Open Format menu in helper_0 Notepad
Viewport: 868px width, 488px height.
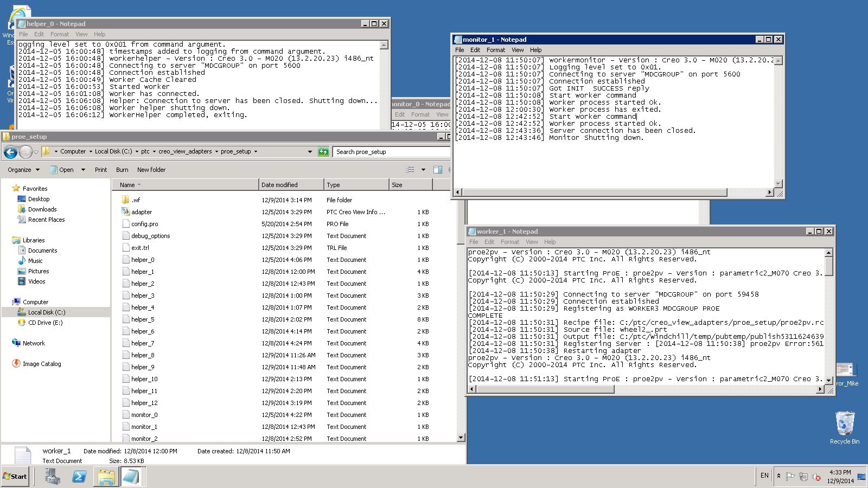[60, 34]
